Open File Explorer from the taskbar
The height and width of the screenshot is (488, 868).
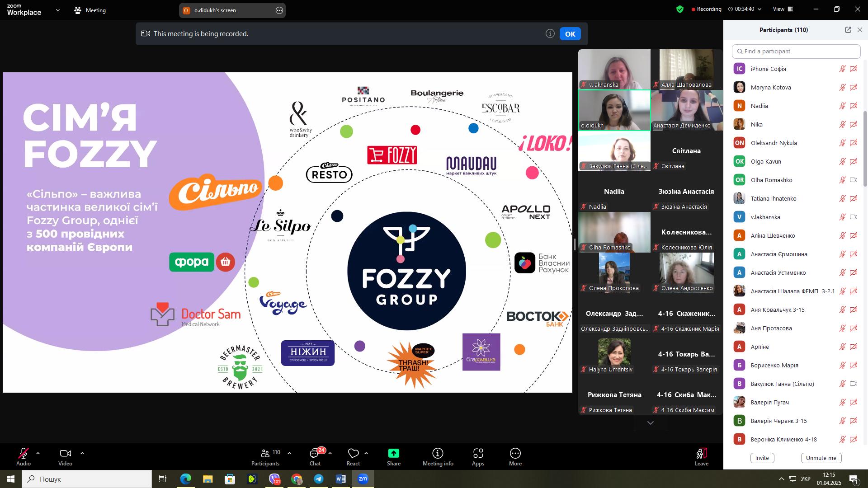(208, 479)
